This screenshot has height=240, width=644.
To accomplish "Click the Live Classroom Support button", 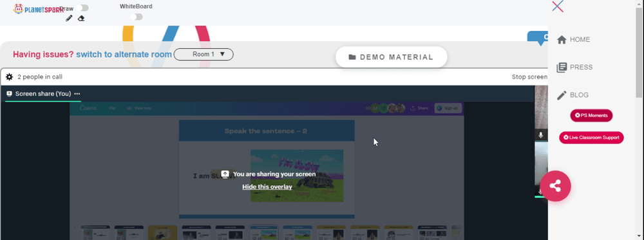I will (591, 138).
